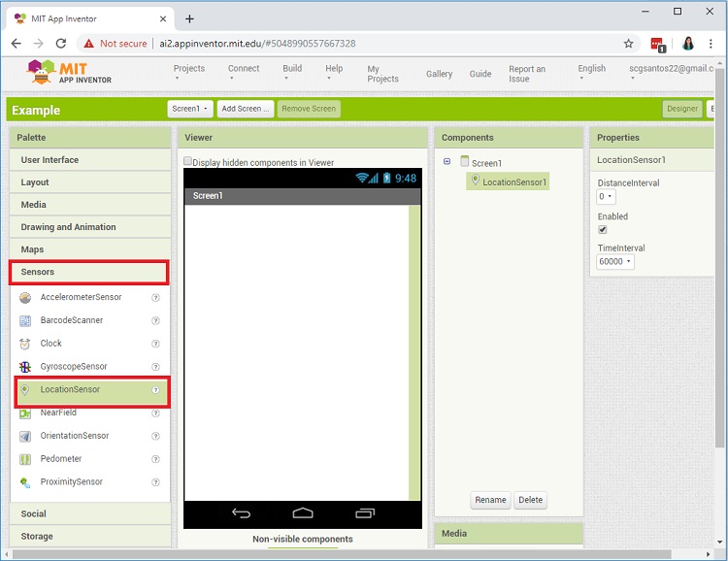Click the Add Screen button

pyautogui.click(x=246, y=109)
